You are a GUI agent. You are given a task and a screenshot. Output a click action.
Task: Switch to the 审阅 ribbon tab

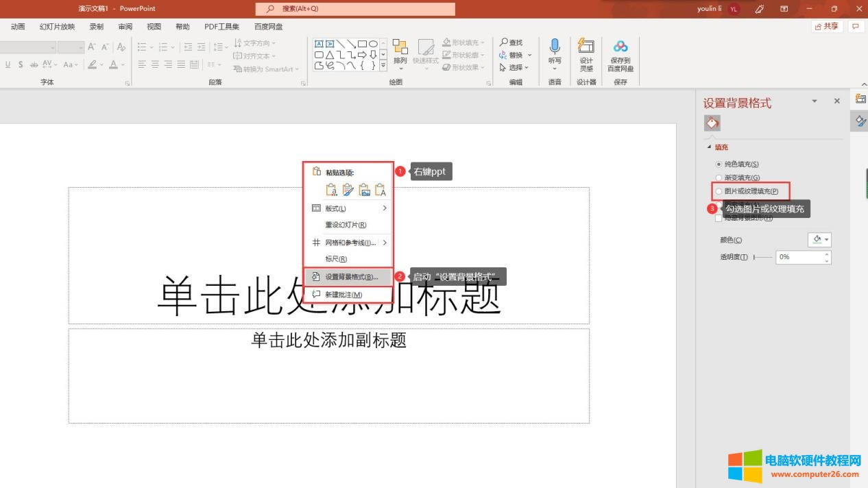(x=125, y=26)
